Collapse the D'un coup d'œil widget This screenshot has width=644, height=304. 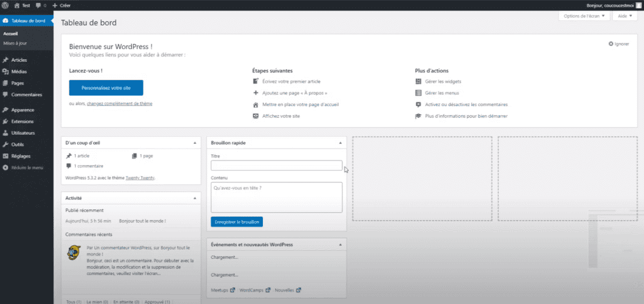[x=194, y=143]
